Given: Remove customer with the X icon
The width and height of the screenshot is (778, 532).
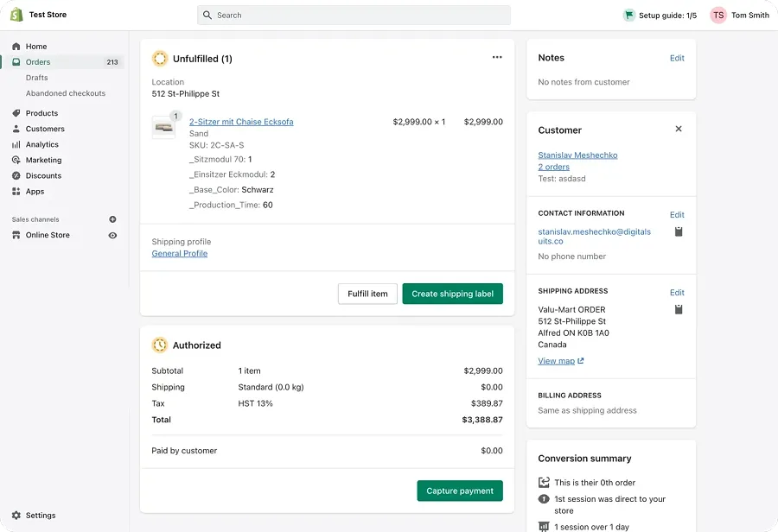Looking at the screenshot, I should (x=679, y=129).
